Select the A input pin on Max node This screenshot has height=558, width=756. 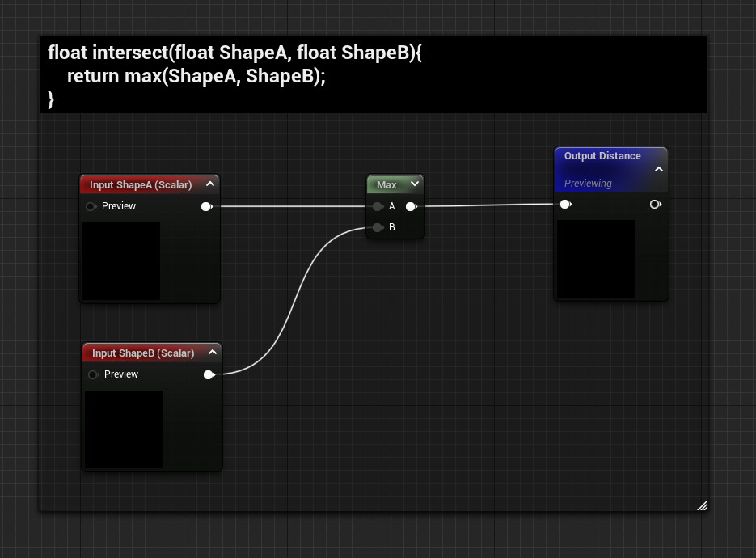pyautogui.click(x=378, y=206)
